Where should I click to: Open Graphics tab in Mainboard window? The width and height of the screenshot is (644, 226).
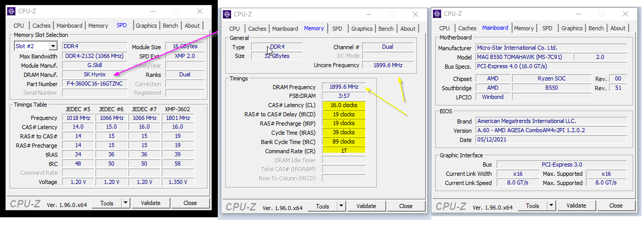572,28
